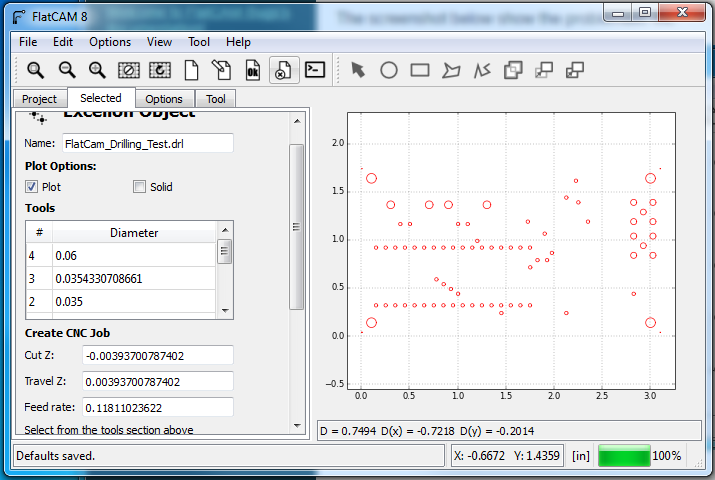Open the Options menu

(110, 42)
